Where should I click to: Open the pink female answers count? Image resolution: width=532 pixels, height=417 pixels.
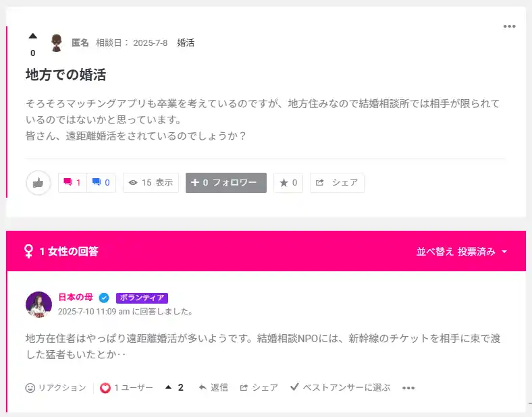(73, 183)
